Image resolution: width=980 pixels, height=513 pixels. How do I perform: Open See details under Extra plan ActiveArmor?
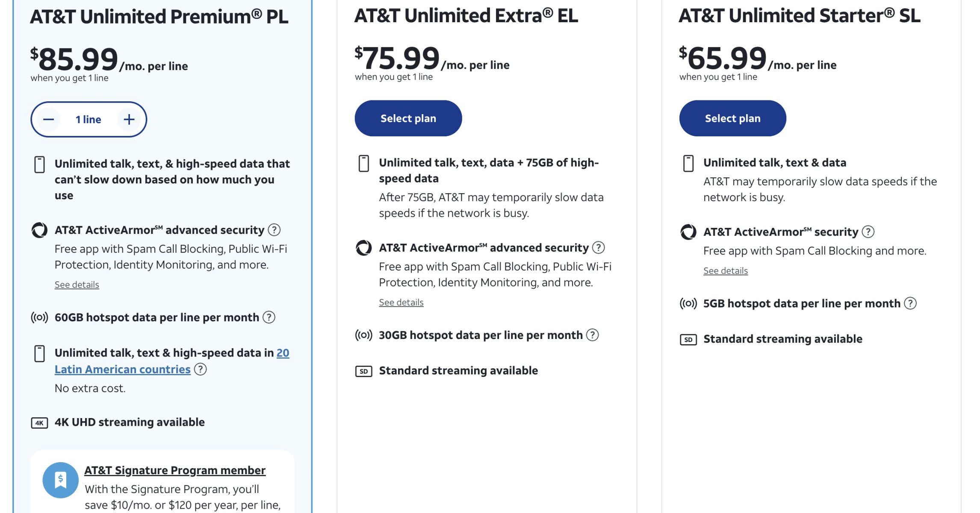coord(401,303)
